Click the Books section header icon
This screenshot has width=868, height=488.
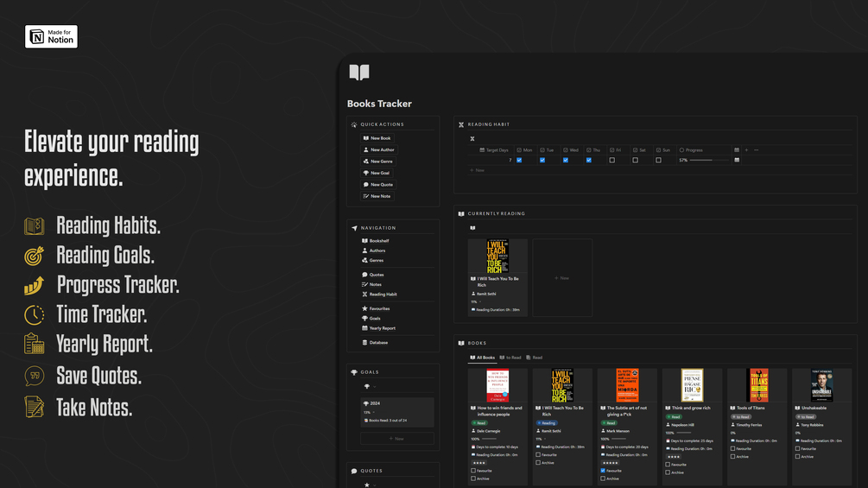click(461, 343)
